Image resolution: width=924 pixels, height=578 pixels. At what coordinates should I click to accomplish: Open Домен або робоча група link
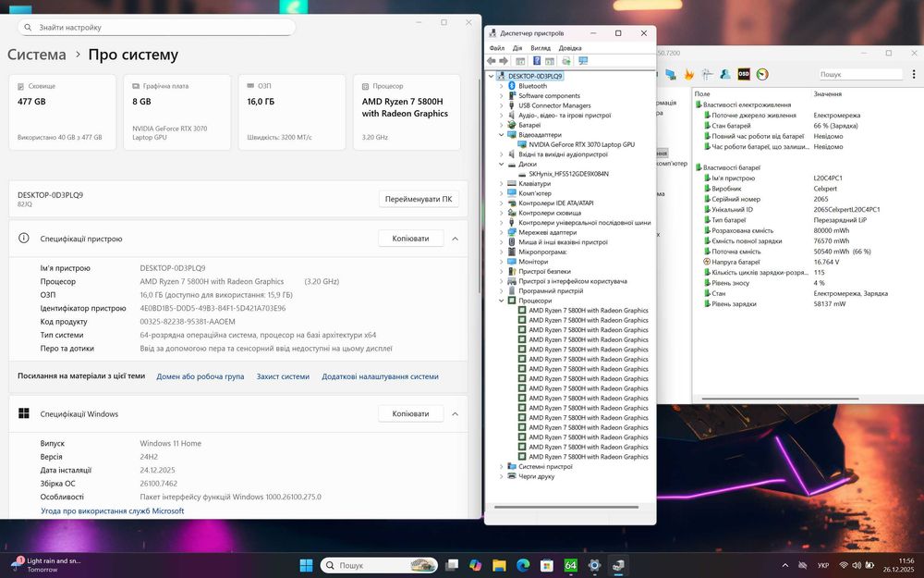(x=201, y=376)
